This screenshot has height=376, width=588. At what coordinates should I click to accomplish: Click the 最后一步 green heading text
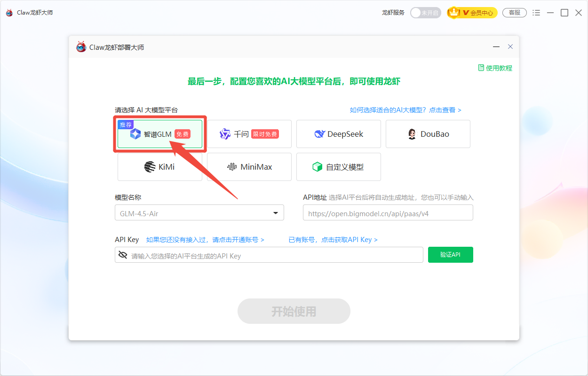coord(294,81)
